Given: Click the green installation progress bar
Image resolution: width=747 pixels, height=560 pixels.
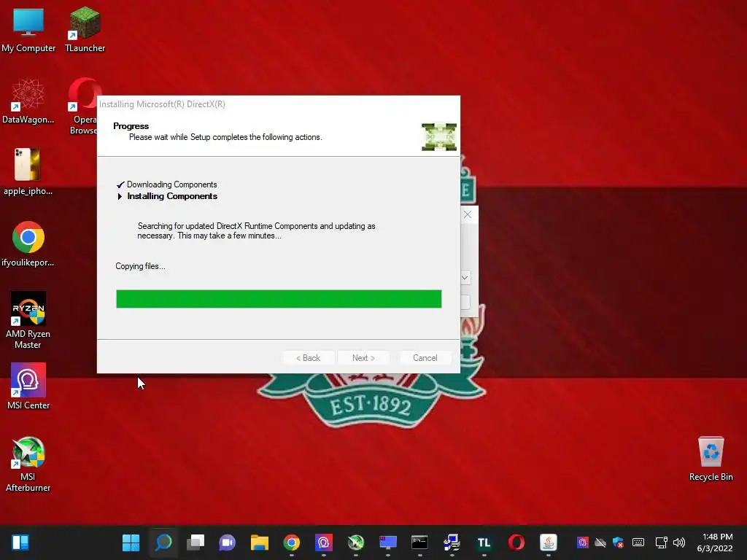Looking at the screenshot, I should coord(279,299).
